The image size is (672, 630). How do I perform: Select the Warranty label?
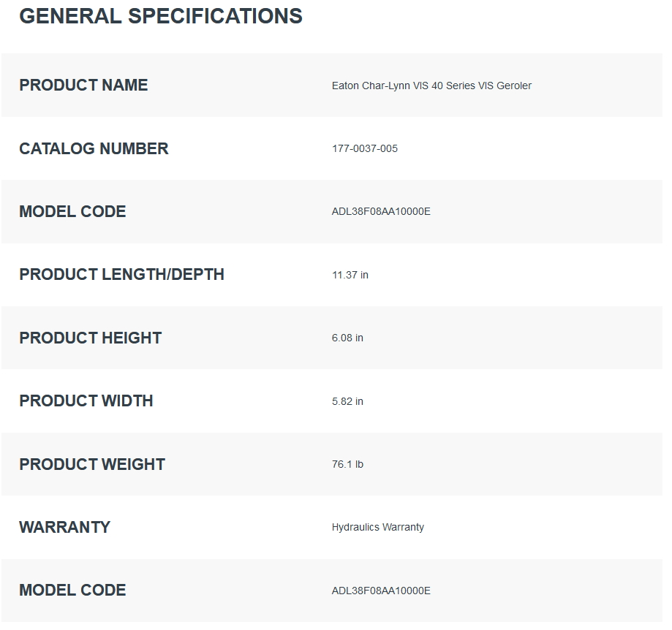tap(65, 527)
